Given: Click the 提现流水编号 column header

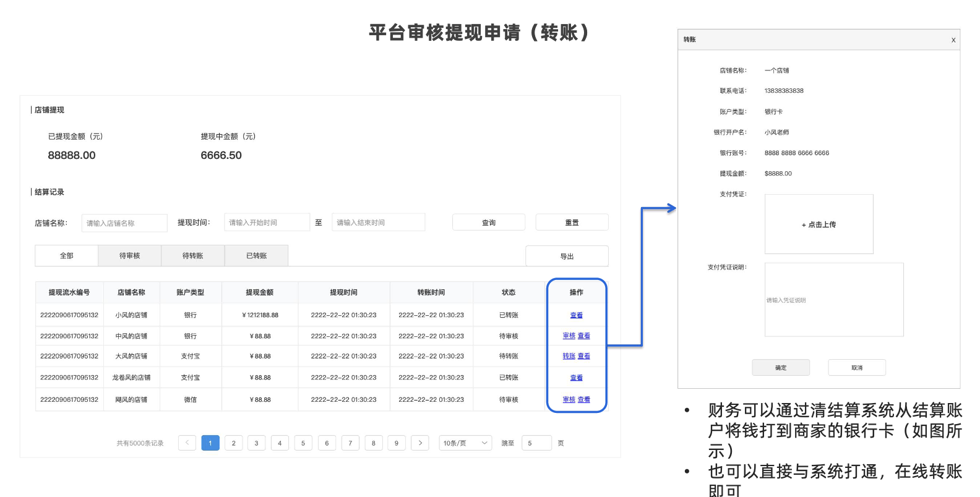Looking at the screenshot, I should pyautogui.click(x=69, y=292).
